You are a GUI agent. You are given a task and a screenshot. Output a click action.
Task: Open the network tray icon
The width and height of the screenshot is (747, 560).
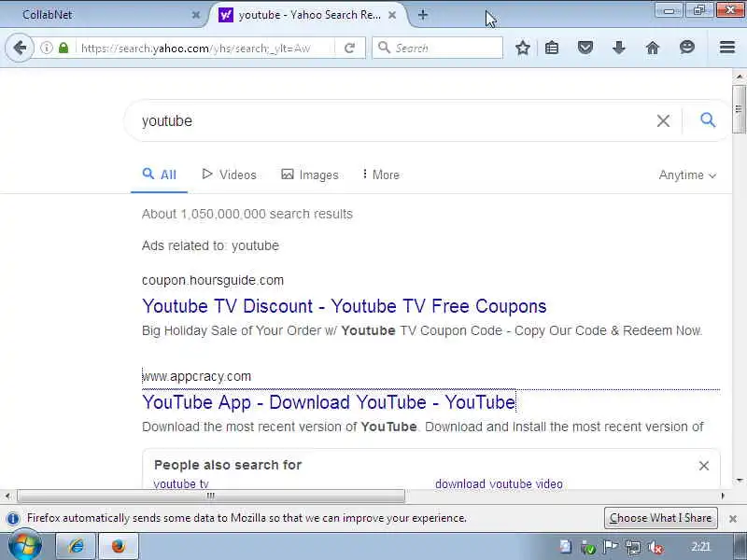633,548
